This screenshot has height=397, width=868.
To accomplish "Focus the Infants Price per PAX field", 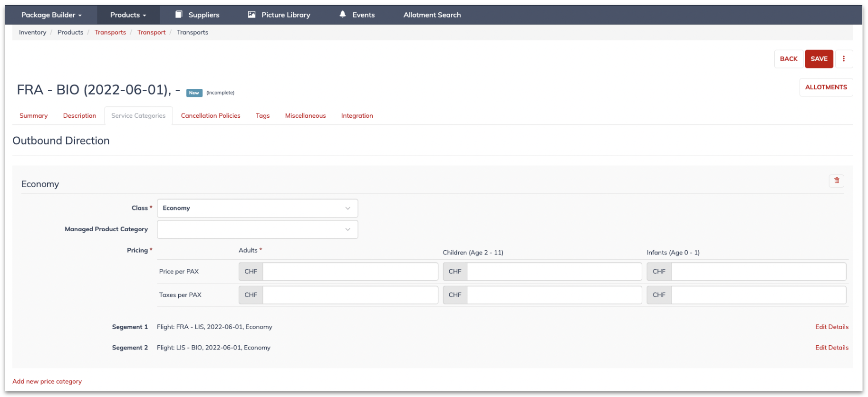I will point(759,272).
